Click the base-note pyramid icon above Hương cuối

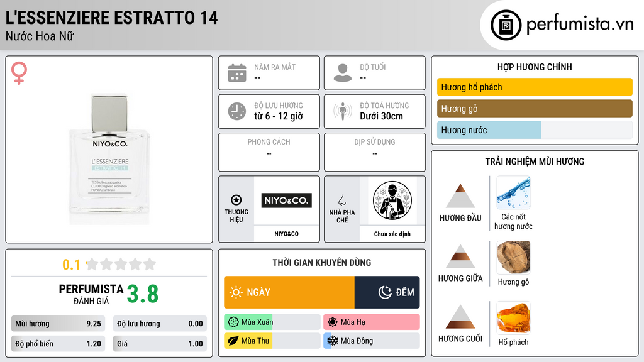[460, 317]
